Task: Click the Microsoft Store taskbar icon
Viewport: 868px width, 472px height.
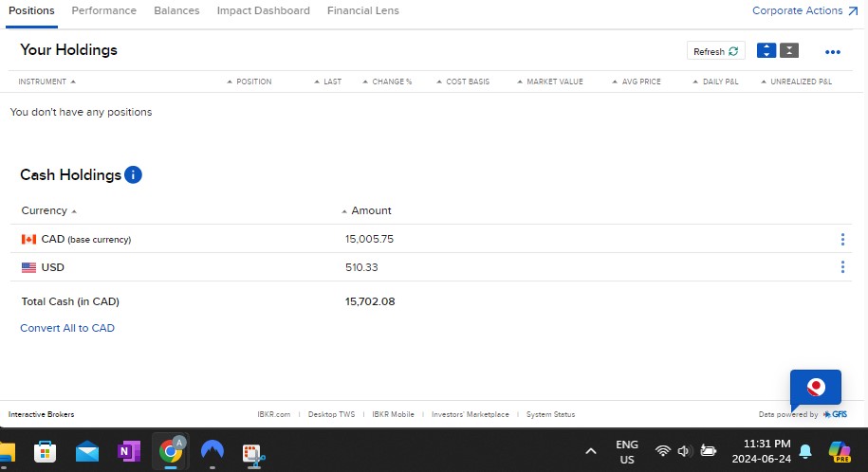Action: 46,451
